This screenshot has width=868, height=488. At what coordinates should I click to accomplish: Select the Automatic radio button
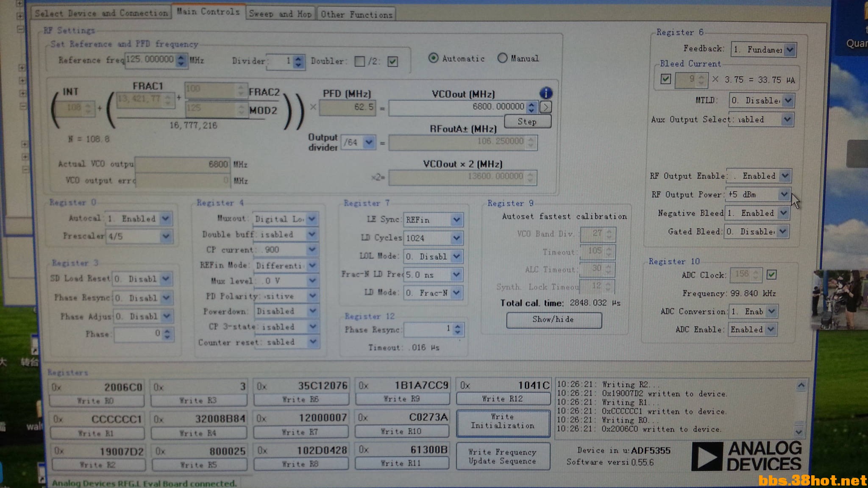pos(433,58)
